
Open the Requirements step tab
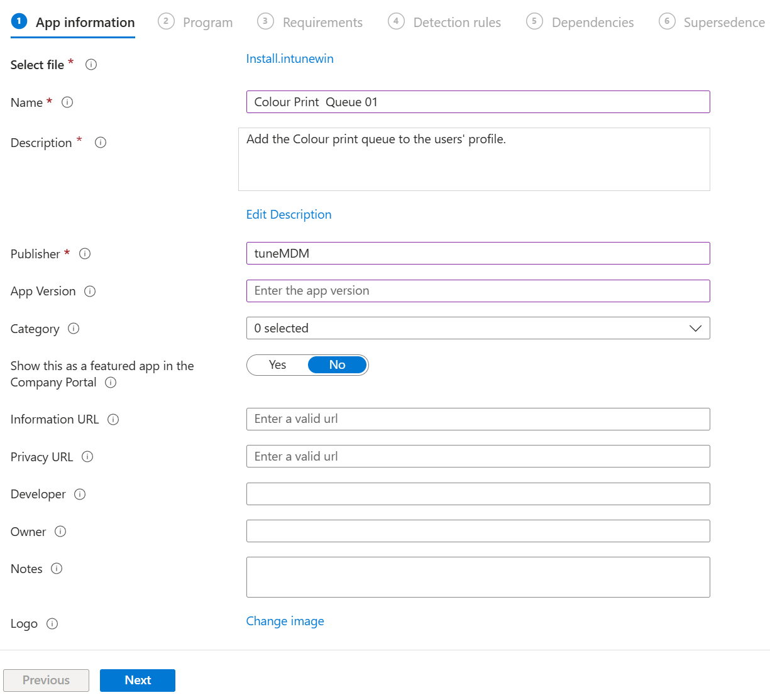click(322, 23)
